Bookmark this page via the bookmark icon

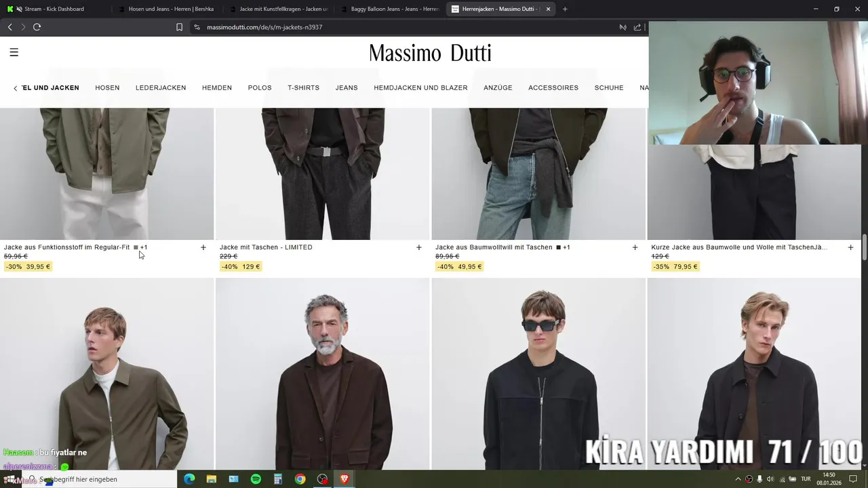tap(179, 27)
